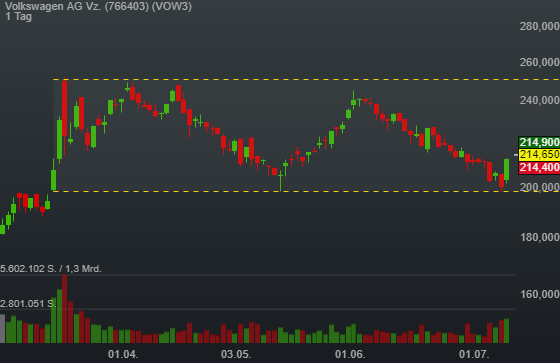Viewport: 560px width, 363px height.
Task: Click the 160,000 price axis label
Action: click(x=540, y=294)
